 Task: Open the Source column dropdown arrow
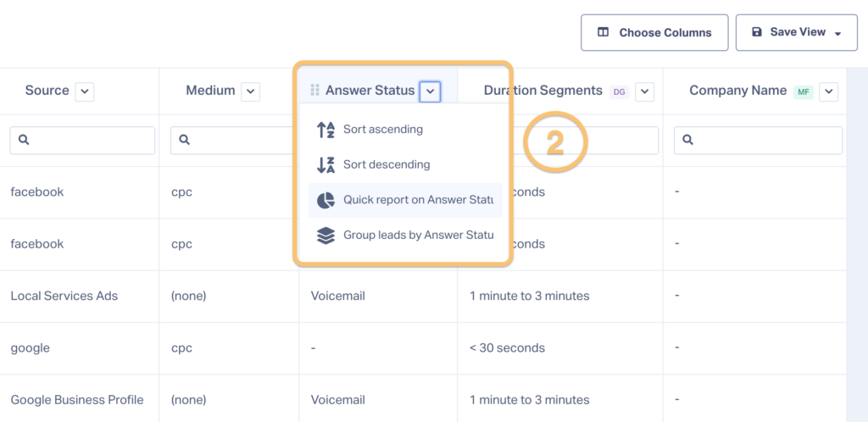click(x=85, y=92)
